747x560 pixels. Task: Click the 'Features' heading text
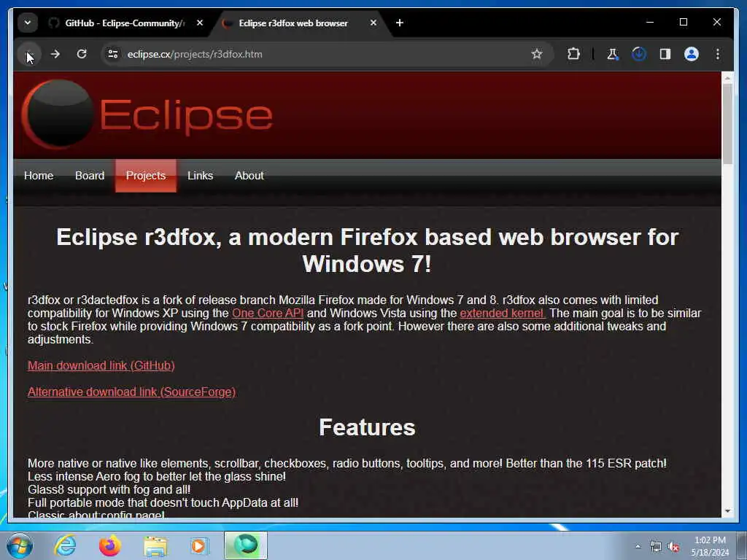[368, 427]
